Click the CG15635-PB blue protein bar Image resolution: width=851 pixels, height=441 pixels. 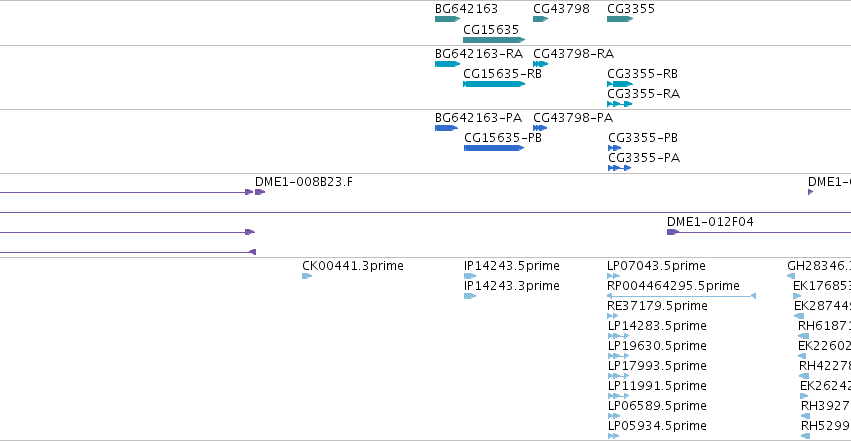pos(494,148)
